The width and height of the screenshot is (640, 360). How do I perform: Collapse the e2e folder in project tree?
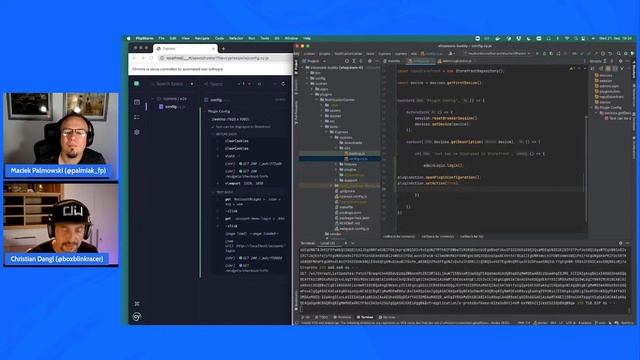(x=337, y=148)
